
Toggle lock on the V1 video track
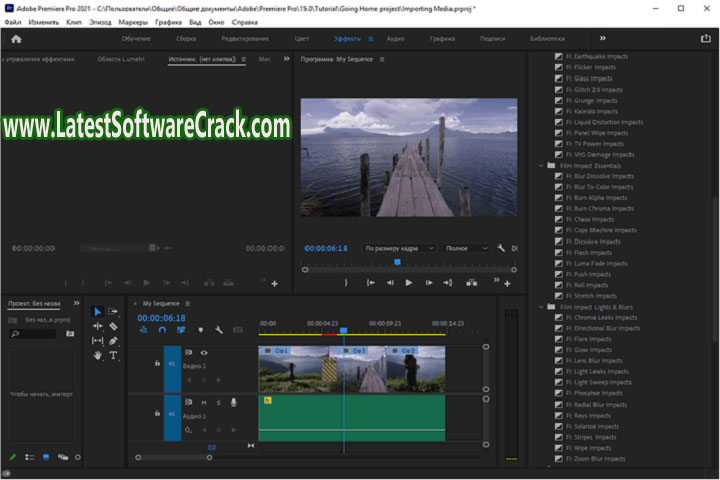[156, 365]
